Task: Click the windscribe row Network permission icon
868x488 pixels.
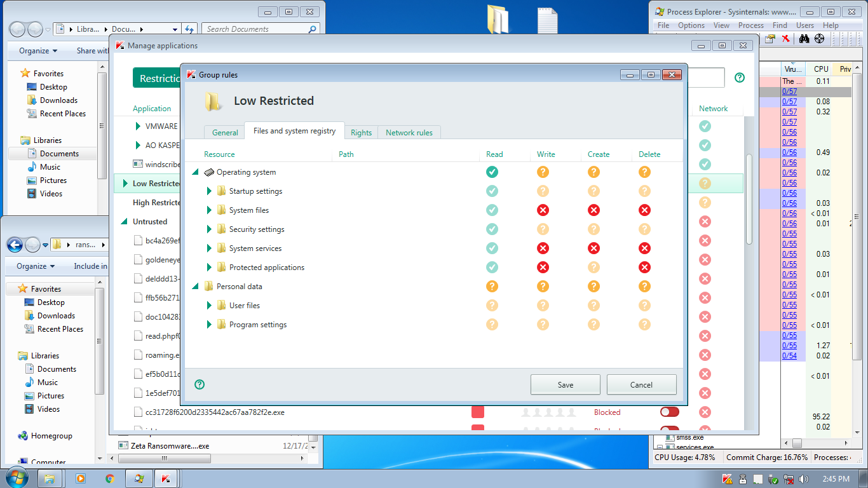Action: [705, 164]
